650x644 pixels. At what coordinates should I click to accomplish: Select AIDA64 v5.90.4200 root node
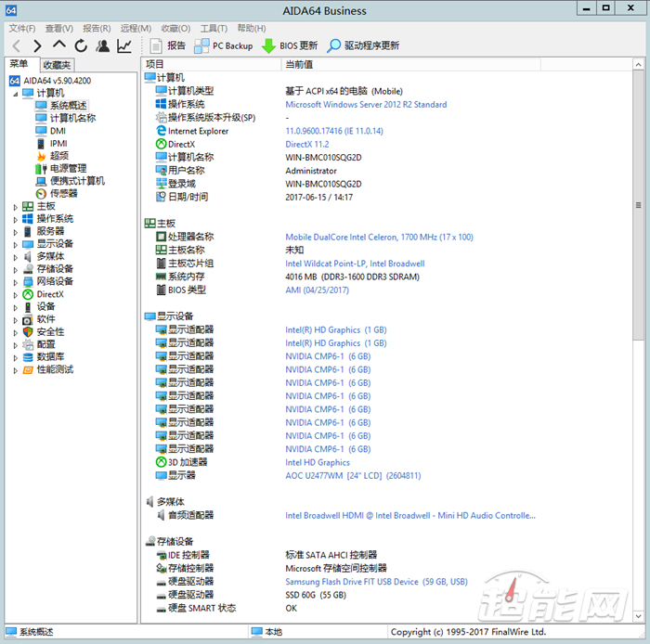tap(58, 81)
